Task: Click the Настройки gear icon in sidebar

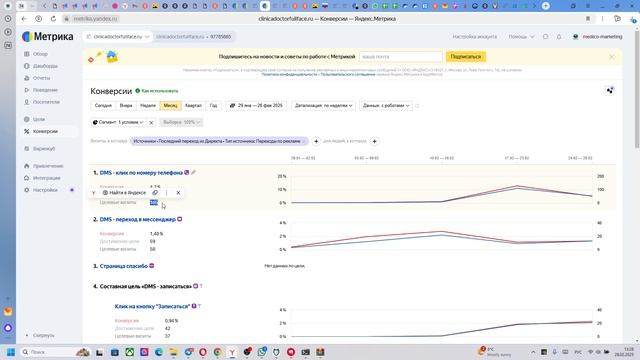Action: 27,190
